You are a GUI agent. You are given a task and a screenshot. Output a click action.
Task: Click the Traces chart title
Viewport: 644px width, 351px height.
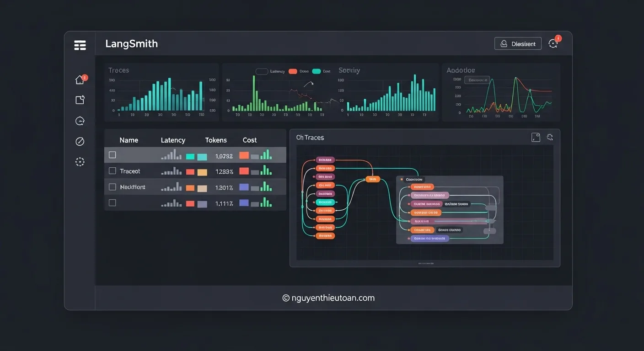tap(118, 70)
